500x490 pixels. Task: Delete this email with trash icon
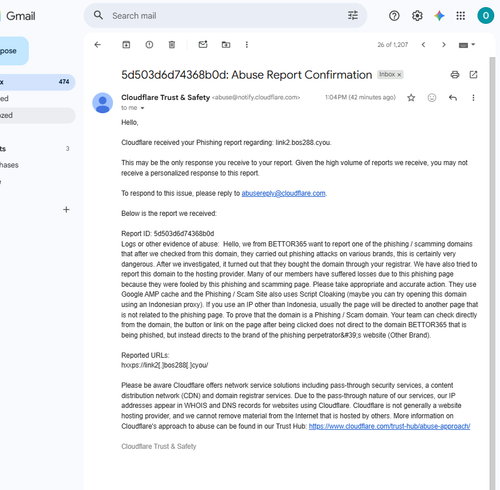click(x=172, y=45)
